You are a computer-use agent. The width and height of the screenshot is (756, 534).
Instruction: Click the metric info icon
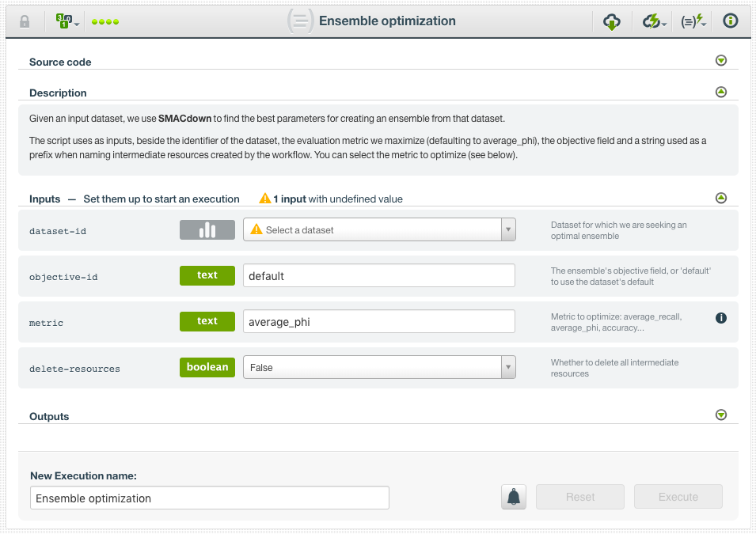click(x=720, y=318)
